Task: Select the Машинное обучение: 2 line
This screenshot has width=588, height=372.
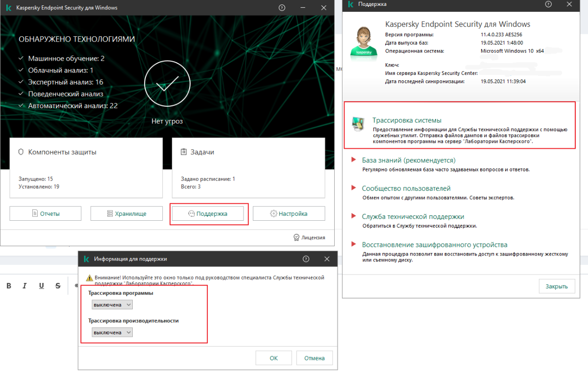Action: point(66,58)
